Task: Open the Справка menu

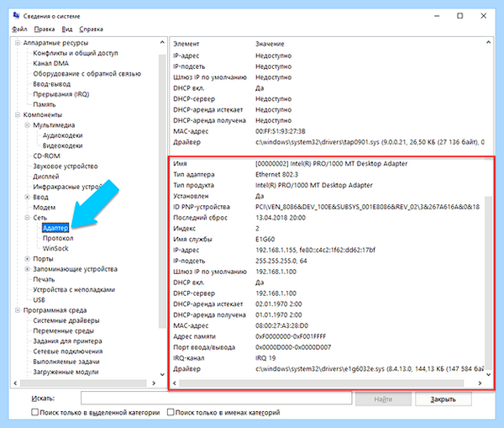Action: [x=91, y=29]
